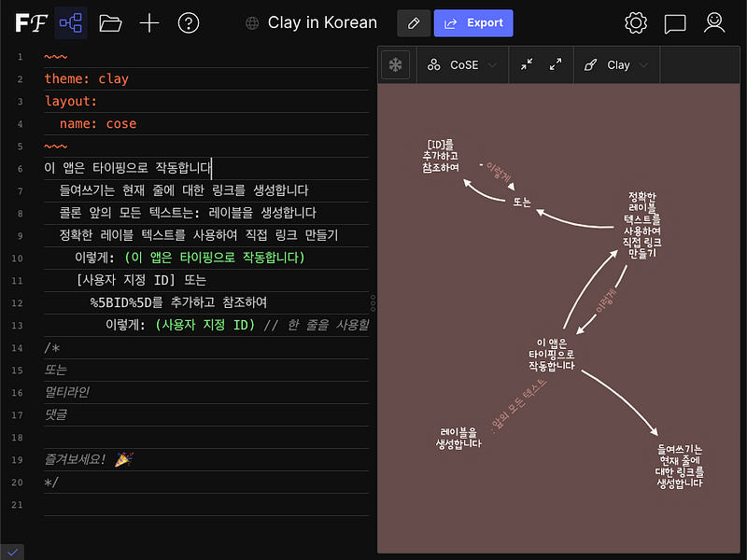747x560 pixels.
Task: Click the 'Clay in Korean' title
Action: [x=322, y=22]
